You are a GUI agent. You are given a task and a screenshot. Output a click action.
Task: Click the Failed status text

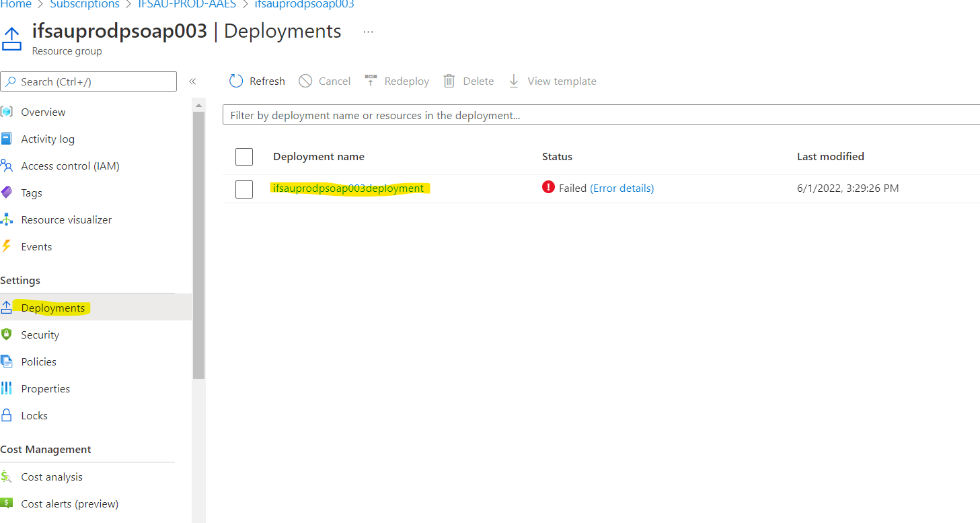[x=573, y=188]
